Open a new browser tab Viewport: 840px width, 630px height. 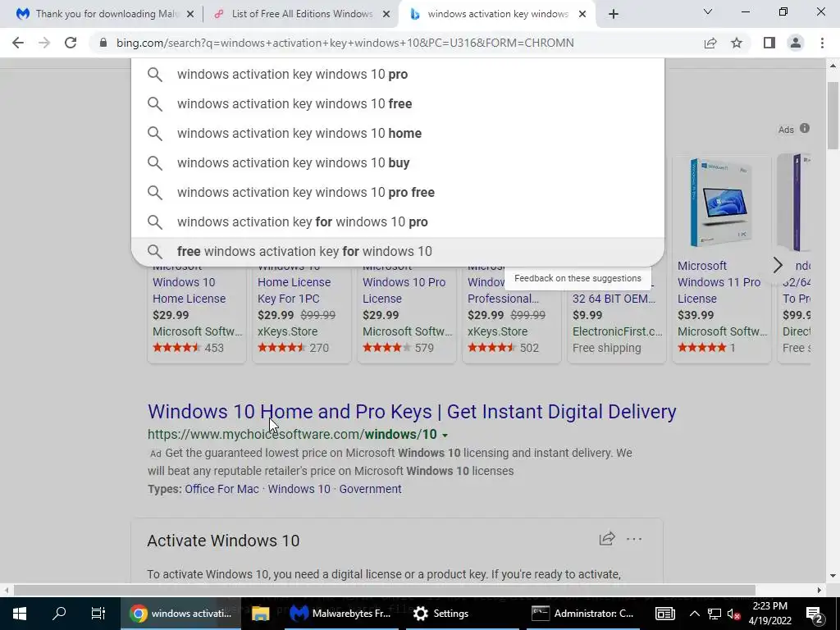click(614, 14)
